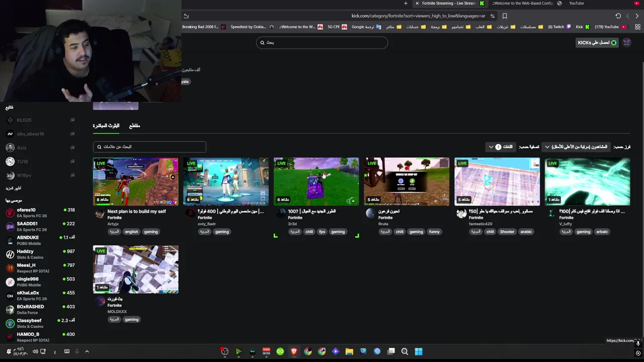
Task: Select the live streams tab البثوث المباشرة
Action: click(x=106, y=126)
